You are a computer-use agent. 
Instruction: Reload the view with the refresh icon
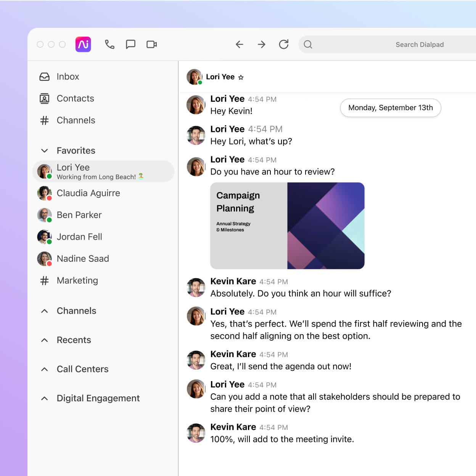pos(284,44)
